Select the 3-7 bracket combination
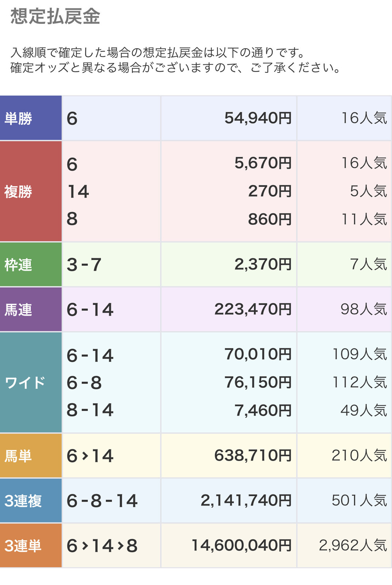The height and width of the screenshot is (585, 392). click(84, 265)
